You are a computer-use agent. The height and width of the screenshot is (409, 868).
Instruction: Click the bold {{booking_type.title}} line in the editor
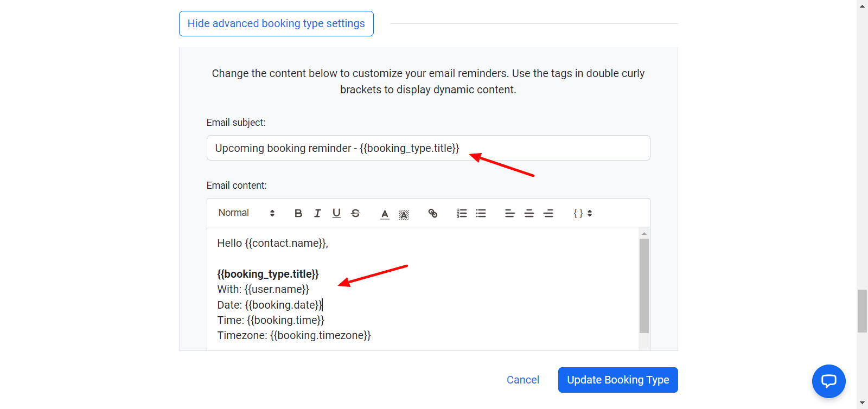tap(268, 274)
